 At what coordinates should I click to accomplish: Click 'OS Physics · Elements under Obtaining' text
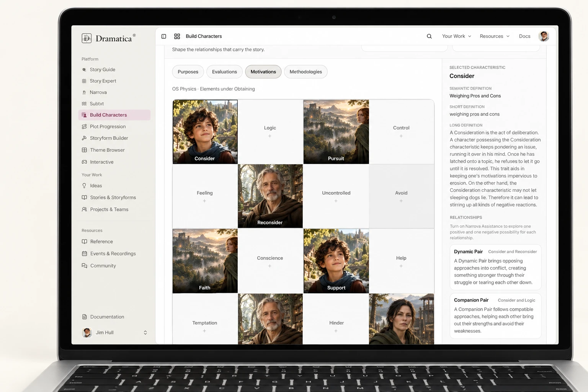click(x=213, y=89)
